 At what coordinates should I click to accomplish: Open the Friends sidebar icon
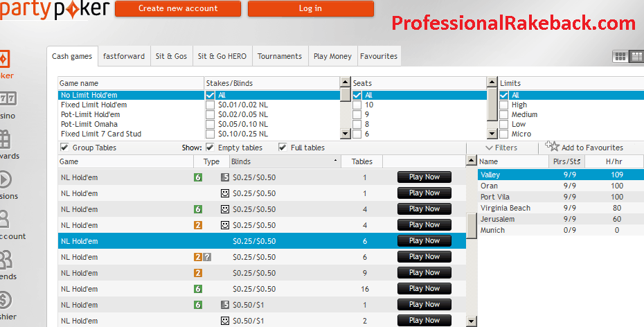point(4,260)
